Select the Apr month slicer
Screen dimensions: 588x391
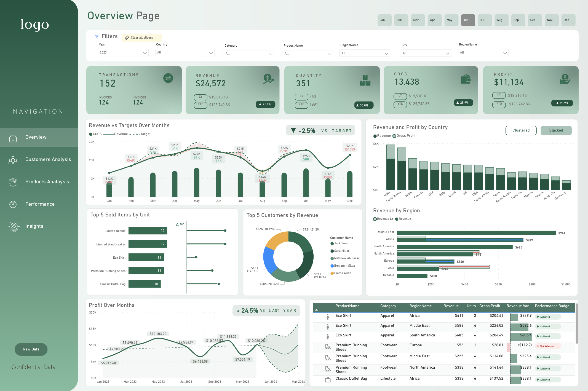(x=435, y=20)
